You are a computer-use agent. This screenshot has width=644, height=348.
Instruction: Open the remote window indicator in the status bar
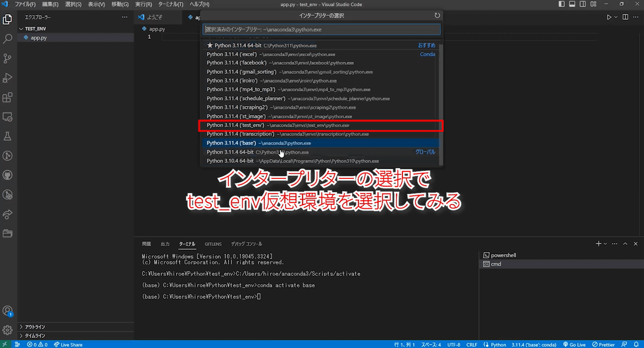pos(5,344)
